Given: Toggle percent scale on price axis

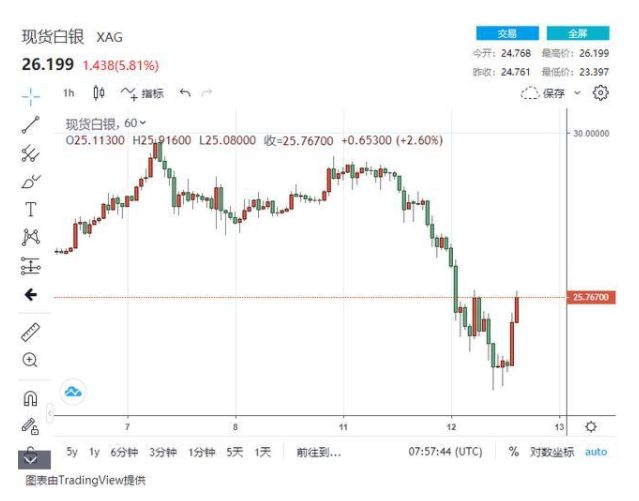Looking at the screenshot, I should (513, 452).
